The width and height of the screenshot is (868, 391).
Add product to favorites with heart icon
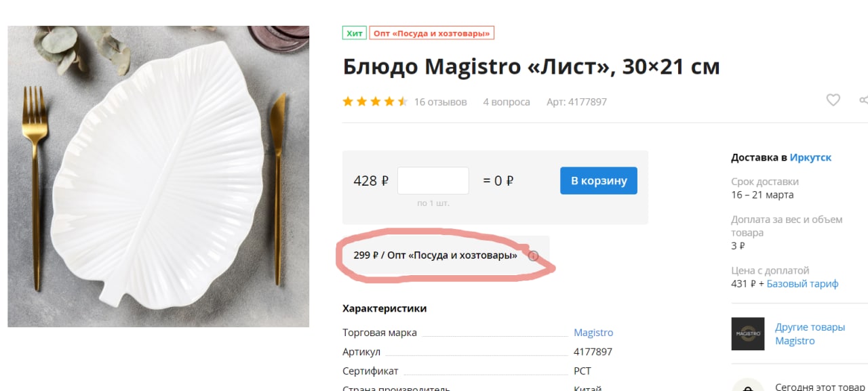833,100
